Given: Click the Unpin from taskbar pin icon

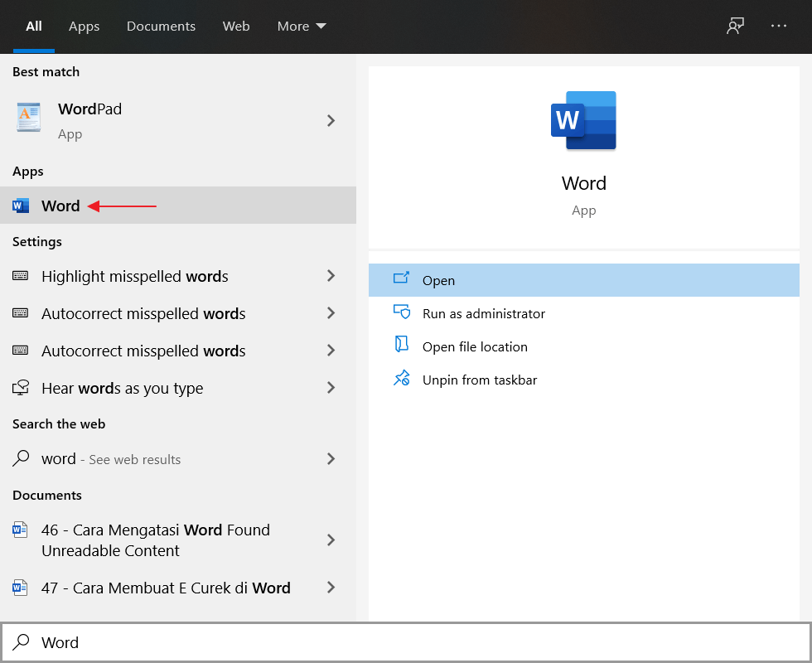Looking at the screenshot, I should (401, 378).
